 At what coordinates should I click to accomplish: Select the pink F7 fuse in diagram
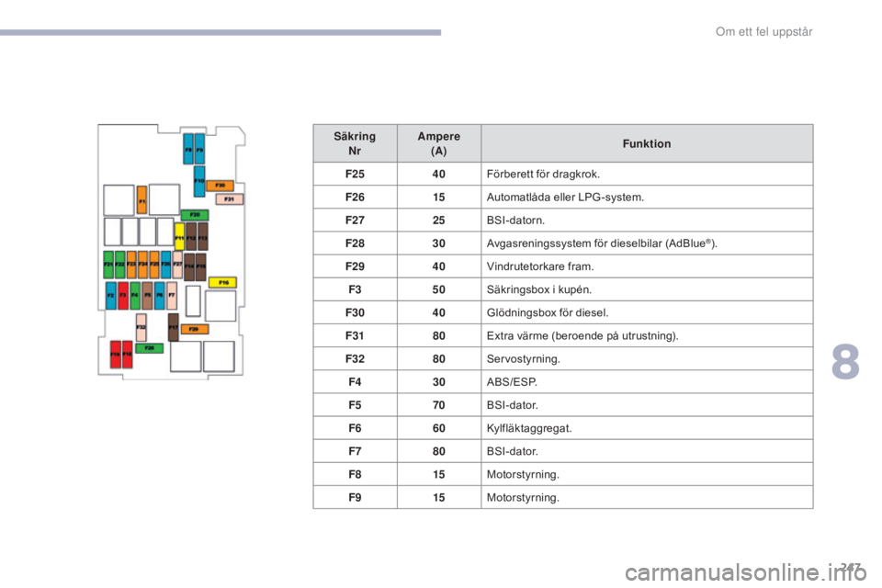coord(172,296)
